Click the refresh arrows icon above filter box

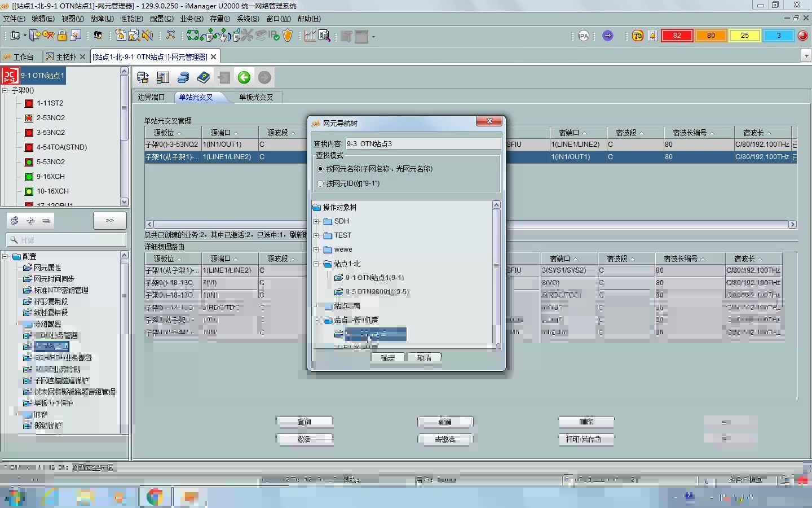(x=15, y=221)
